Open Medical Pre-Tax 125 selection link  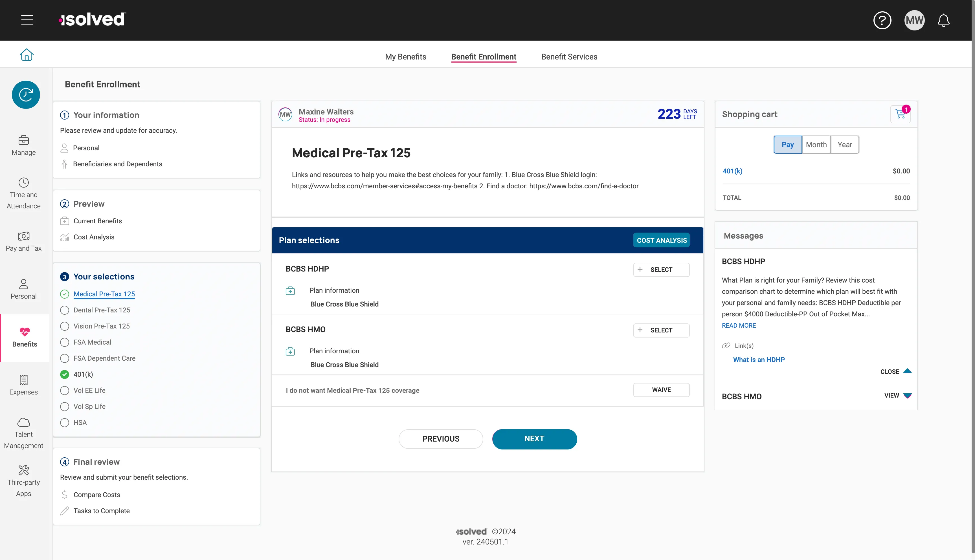(104, 294)
